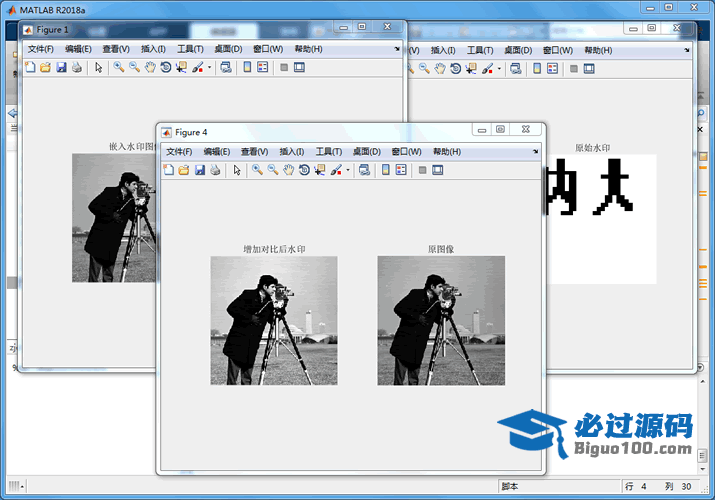This screenshot has height=500, width=715.
Task: Click Save icon in Figure 4 toolbar
Action: point(199,170)
